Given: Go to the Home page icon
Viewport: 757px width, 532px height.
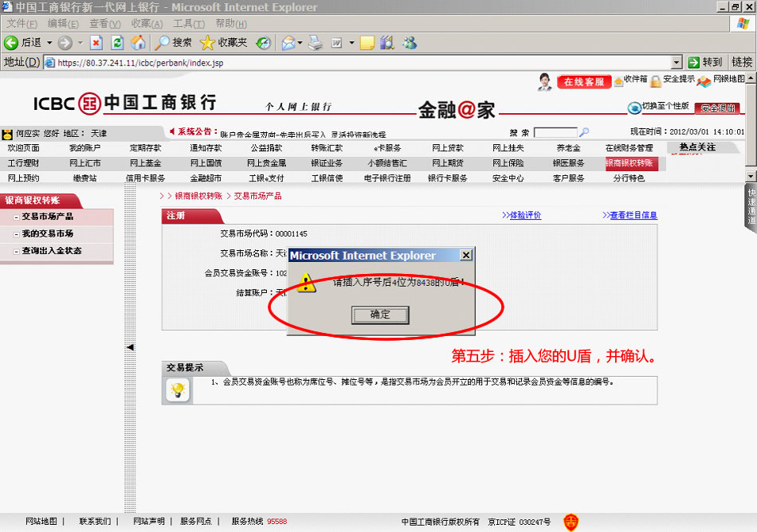Looking at the screenshot, I should click(138, 43).
